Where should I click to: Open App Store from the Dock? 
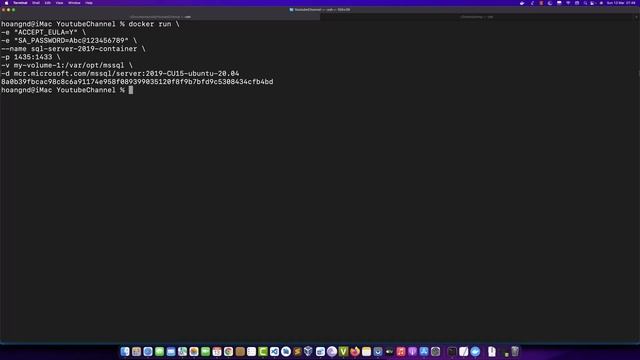pos(424,351)
